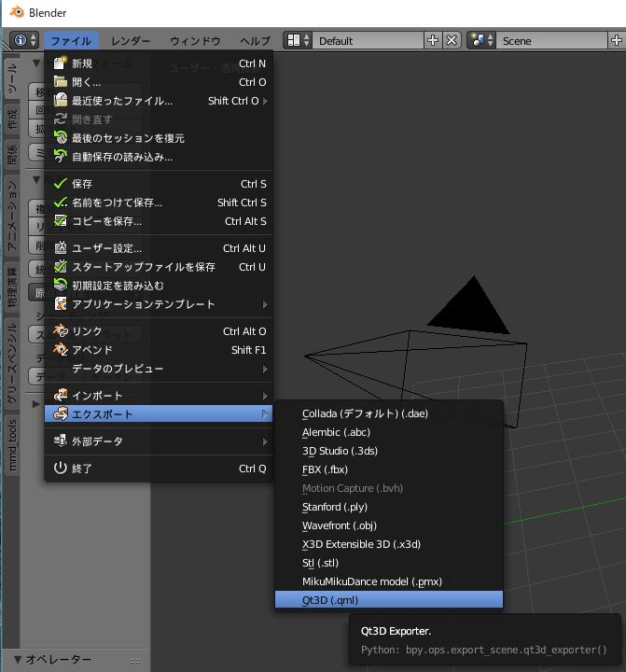Screen dimensions: 626x672
Task: Choose MikuMikuDance model (.pmx) export
Action: tap(389, 581)
